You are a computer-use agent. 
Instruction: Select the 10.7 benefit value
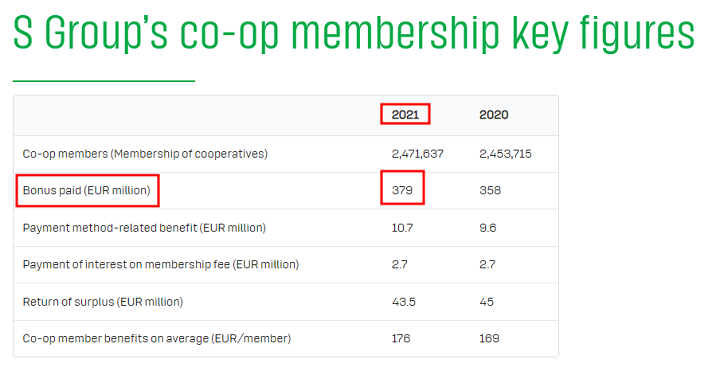[x=402, y=228]
